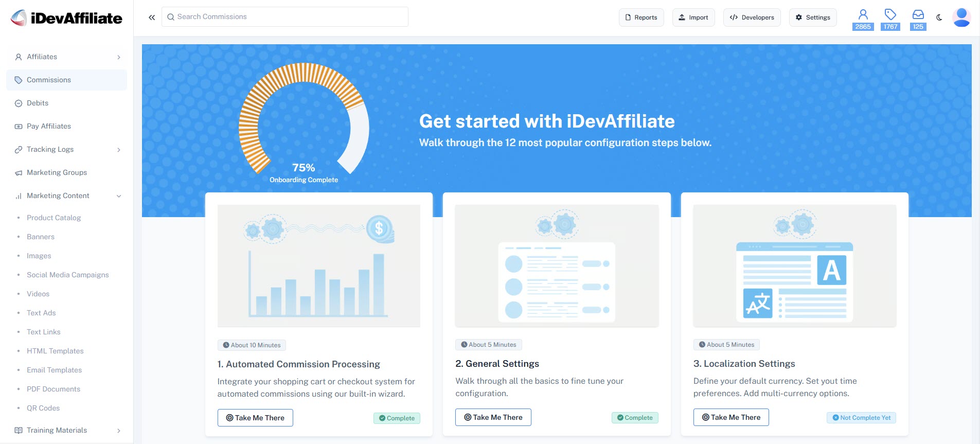Screen dimensions: 980x444
Task: Click the Debits minus-circle icon
Action: point(19,103)
